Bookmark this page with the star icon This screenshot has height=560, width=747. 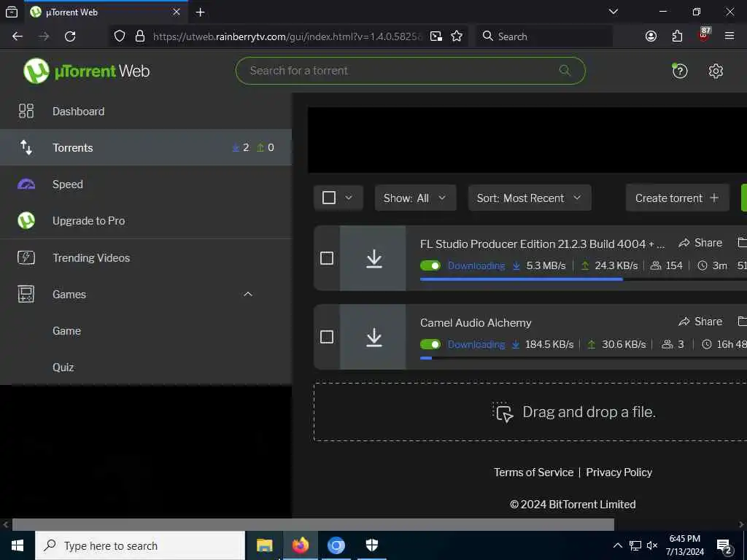[457, 36]
